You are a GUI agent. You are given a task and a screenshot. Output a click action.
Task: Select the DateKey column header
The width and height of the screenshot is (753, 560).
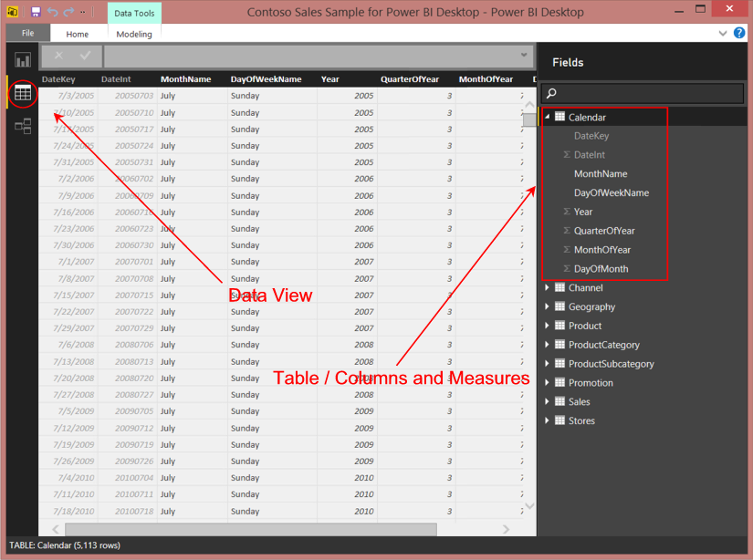coord(58,79)
